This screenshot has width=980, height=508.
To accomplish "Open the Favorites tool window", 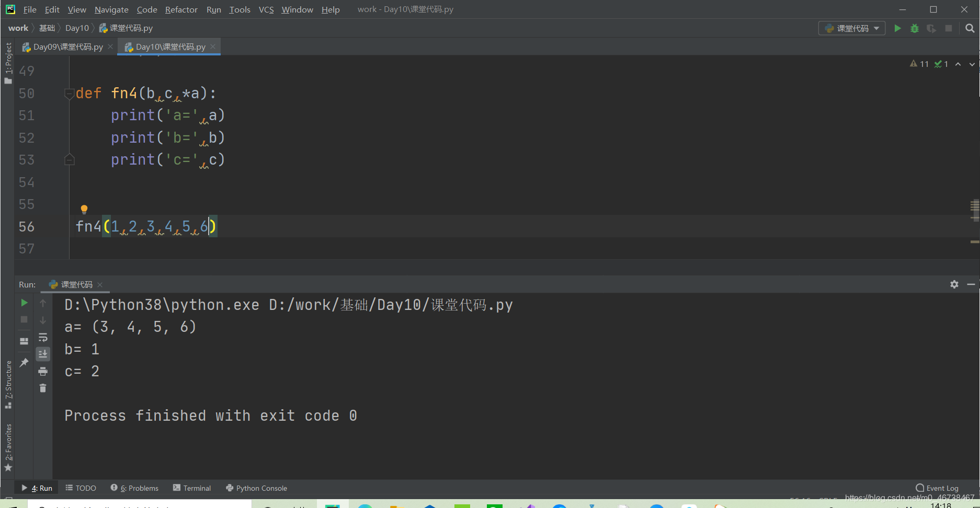I will (x=8, y=447).
